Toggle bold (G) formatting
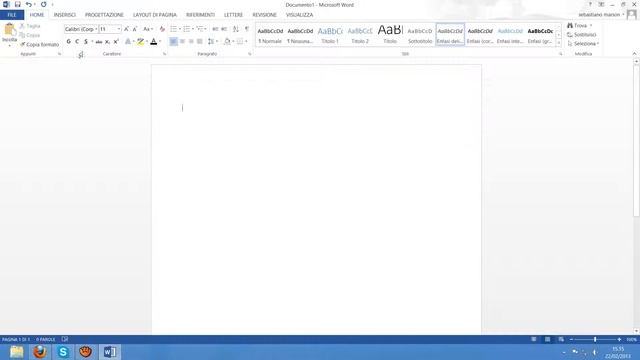 click(68, 42)
